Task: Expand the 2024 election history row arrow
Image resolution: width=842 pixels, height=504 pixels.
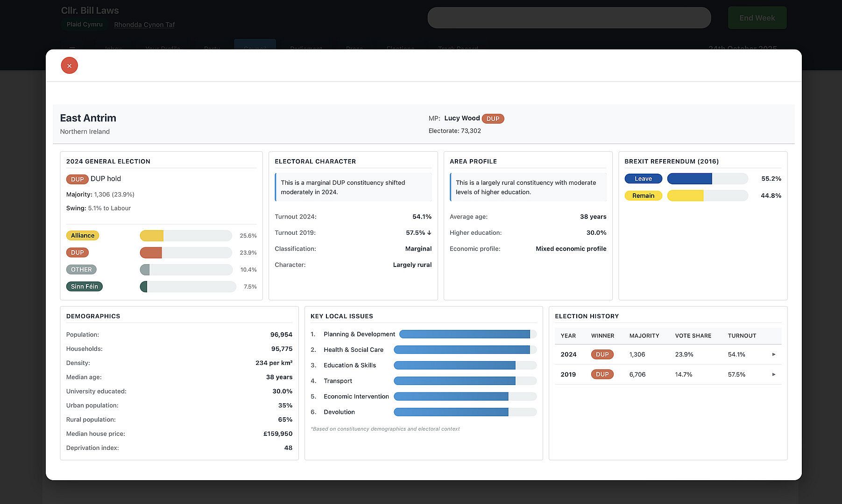Action: (773, 355)
